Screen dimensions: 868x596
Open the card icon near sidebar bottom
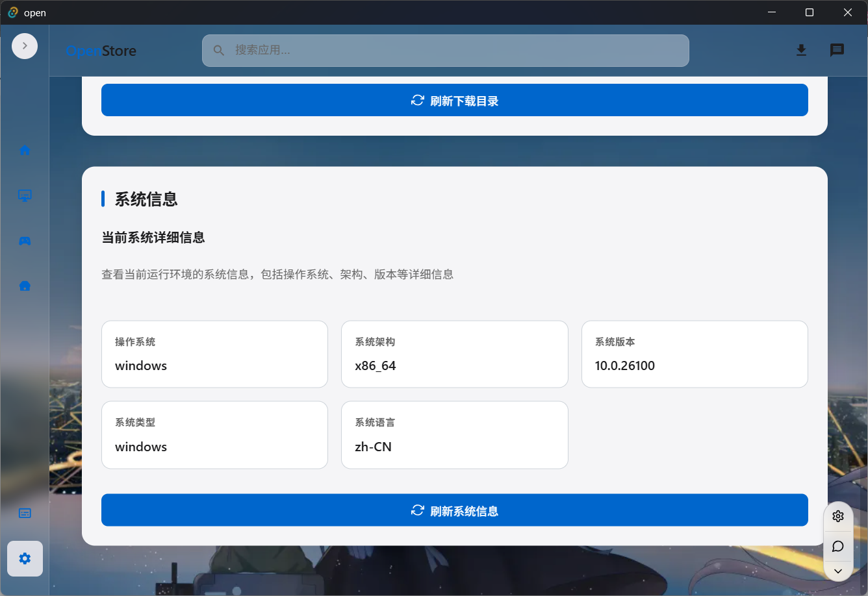click(25, 513)
